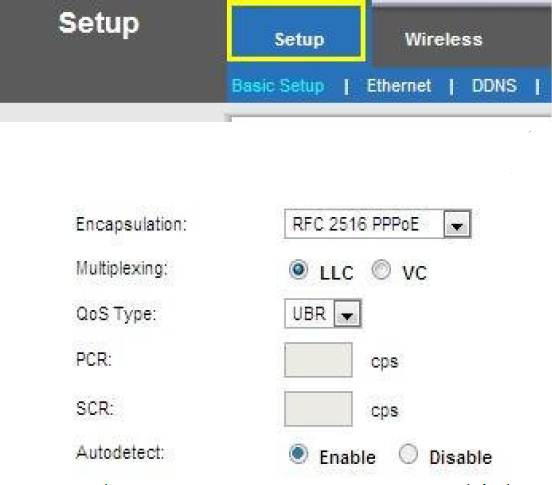Select the RFC 2516 PPPoE combo box

[x=377, y=224]
